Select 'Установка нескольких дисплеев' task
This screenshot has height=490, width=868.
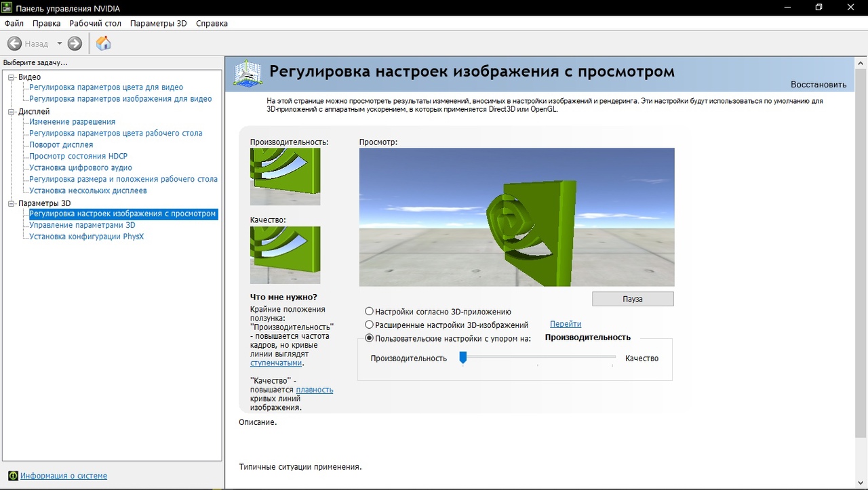point(88,191)
